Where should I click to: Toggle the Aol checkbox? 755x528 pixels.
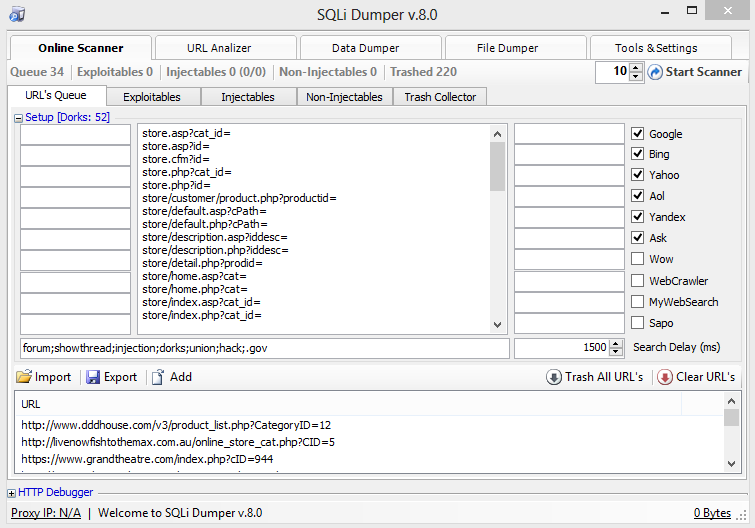638,195
